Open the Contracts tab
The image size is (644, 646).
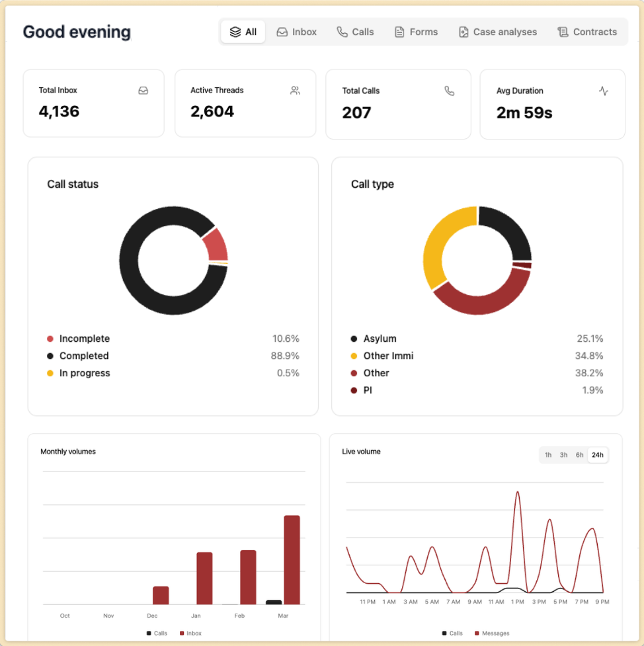(x=587, y=32)
